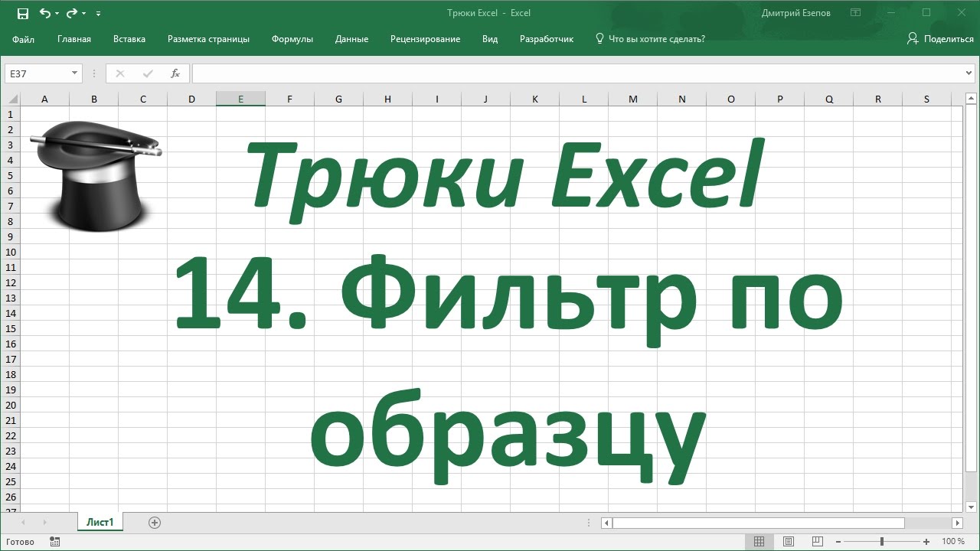Click the Insert Function fx icon
This screenshot has width=980, height=551.
175,73
